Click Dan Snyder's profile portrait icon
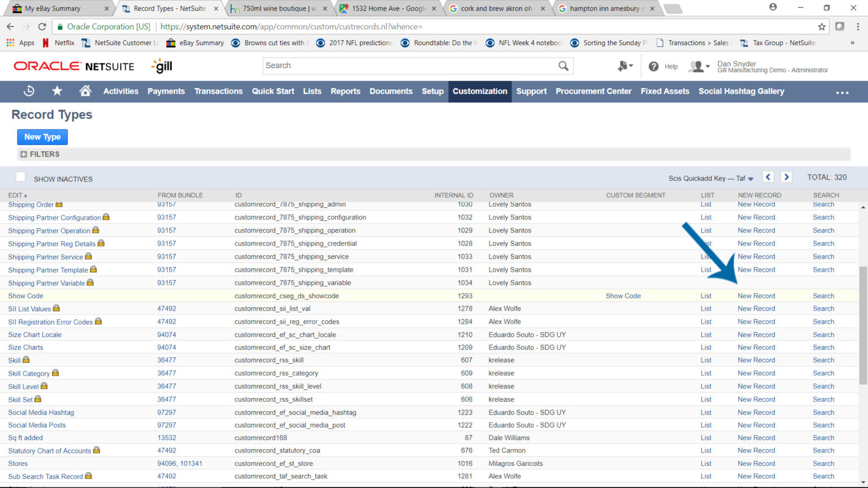Image resolution: width=868 pixels, height=488 pixels. point(696,66)
